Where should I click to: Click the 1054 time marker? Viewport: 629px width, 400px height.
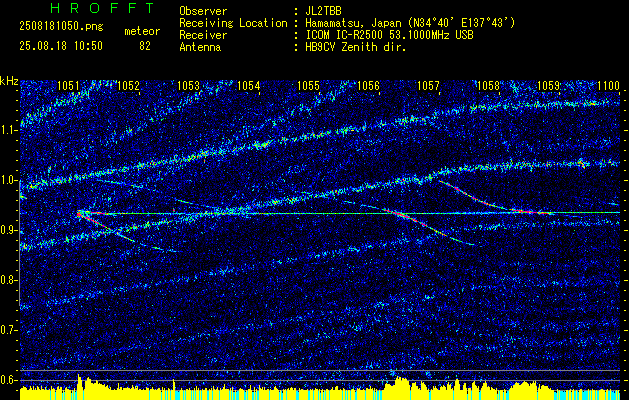click(248, 85)
